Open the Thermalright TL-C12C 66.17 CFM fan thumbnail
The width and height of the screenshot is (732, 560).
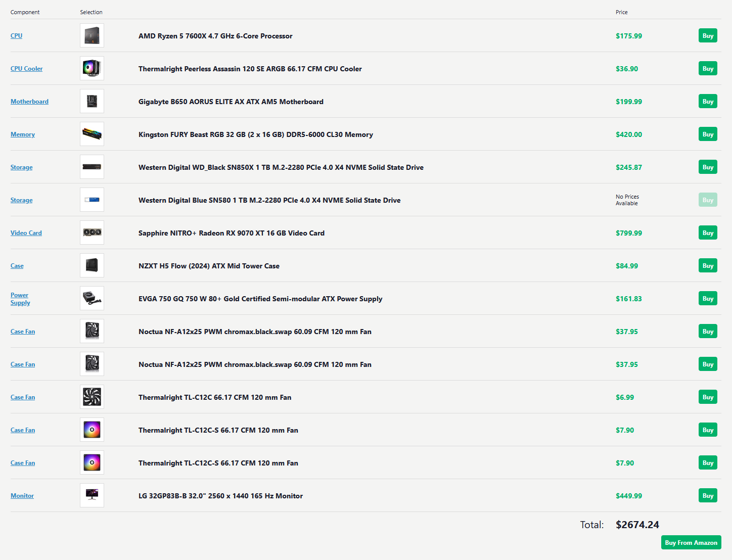[x=92, y=397]
